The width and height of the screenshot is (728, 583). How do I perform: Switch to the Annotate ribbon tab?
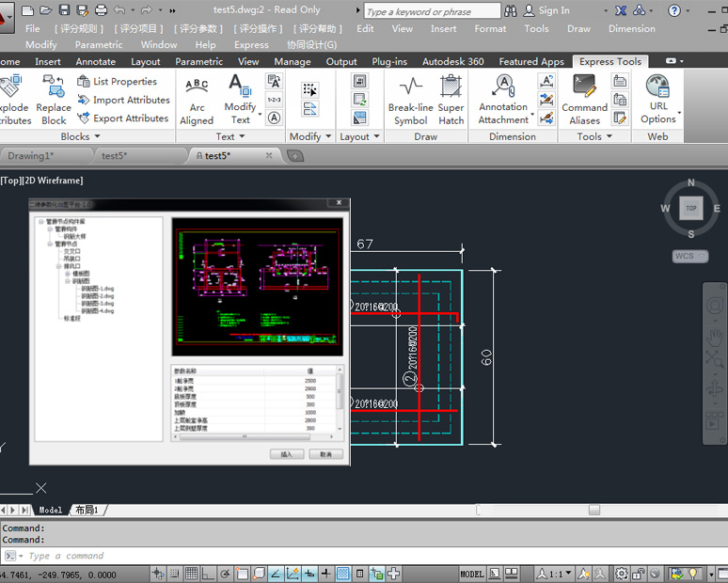pyautogui.click(x=96, y=62)
